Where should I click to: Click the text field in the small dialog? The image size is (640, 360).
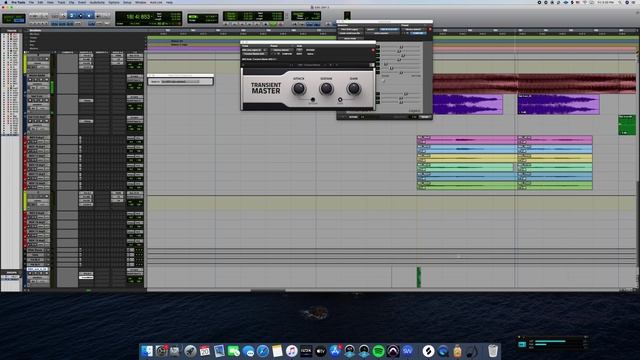coord(181,82)
